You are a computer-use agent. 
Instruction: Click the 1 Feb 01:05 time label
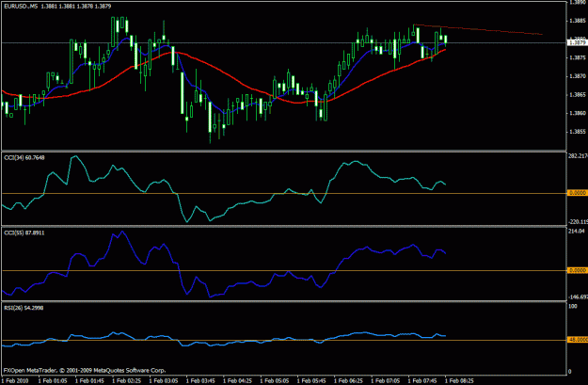coord(53,380)
